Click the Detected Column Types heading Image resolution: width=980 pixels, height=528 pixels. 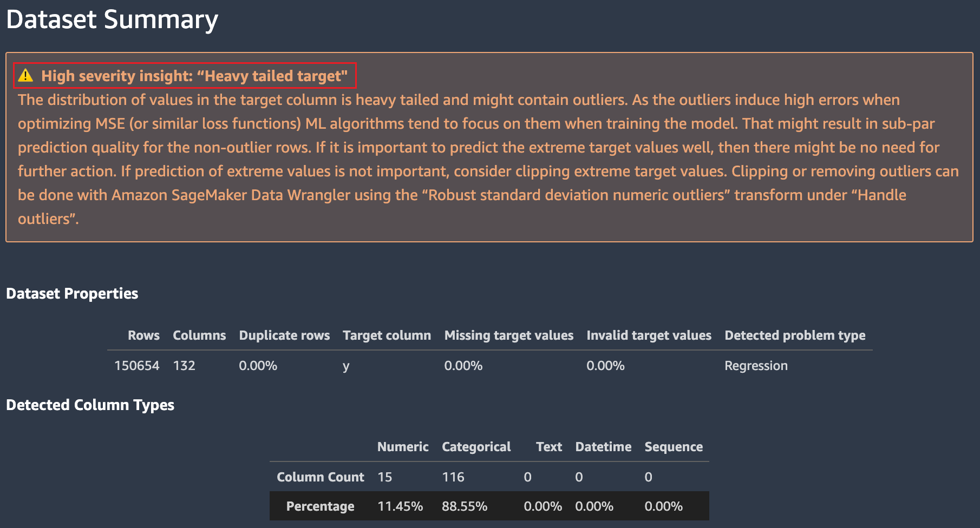point(90,405)
